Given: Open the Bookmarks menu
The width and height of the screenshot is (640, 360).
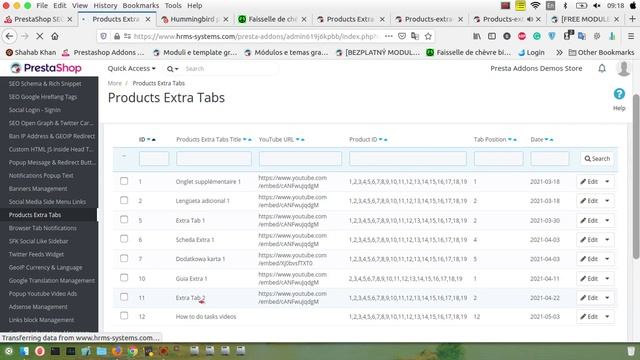Looking at the screenshot, I should (x=141, y=6).
